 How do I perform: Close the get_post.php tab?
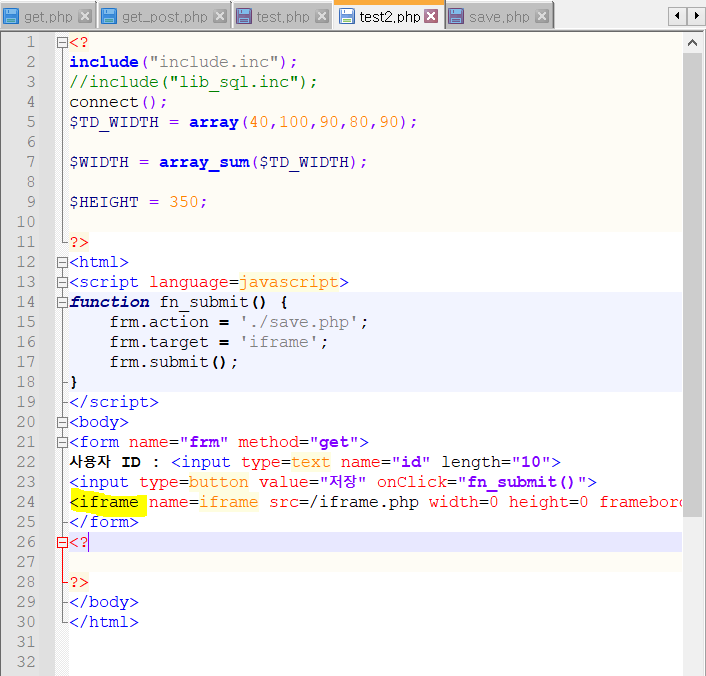click(x=220, y=17)
